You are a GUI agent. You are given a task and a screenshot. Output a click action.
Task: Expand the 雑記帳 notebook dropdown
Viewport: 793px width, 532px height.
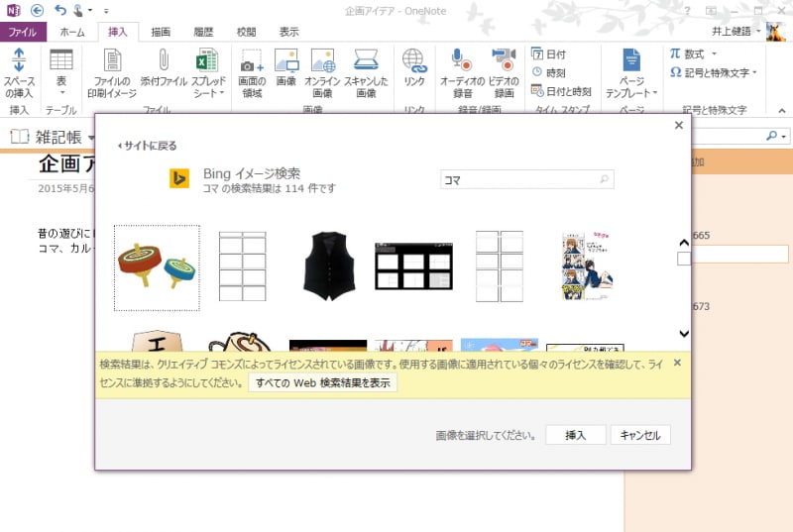tap(91, 138)
